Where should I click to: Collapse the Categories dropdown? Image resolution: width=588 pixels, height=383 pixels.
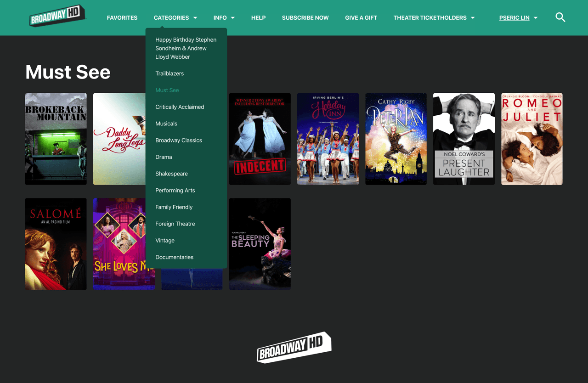(175, 18)
